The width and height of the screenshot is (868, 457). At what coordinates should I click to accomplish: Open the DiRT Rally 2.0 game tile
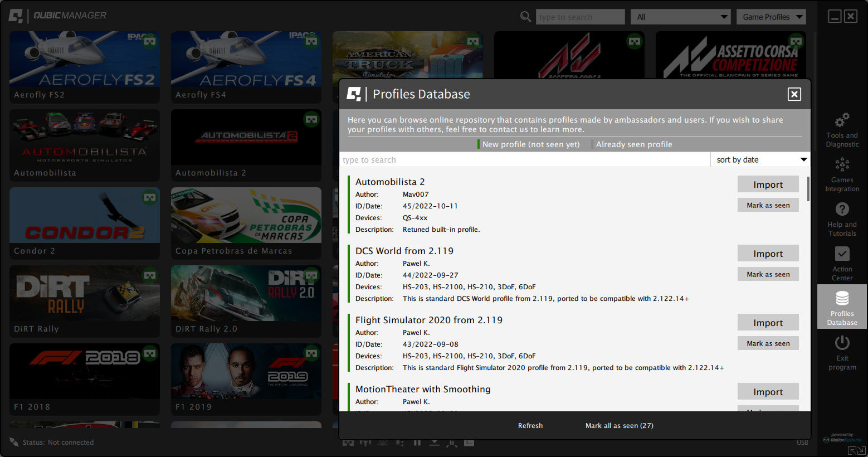point(246,301)
